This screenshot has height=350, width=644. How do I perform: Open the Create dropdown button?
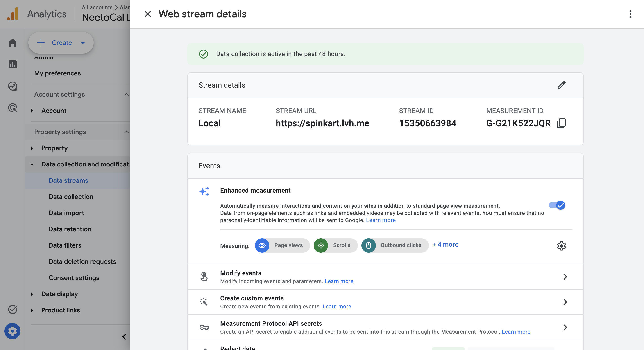tap(61, 43)
